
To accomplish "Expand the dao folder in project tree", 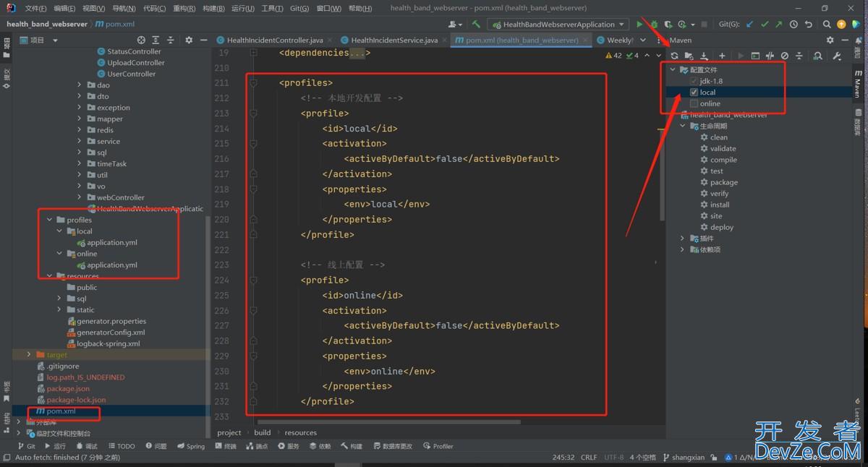I will (x=80, y=85).
